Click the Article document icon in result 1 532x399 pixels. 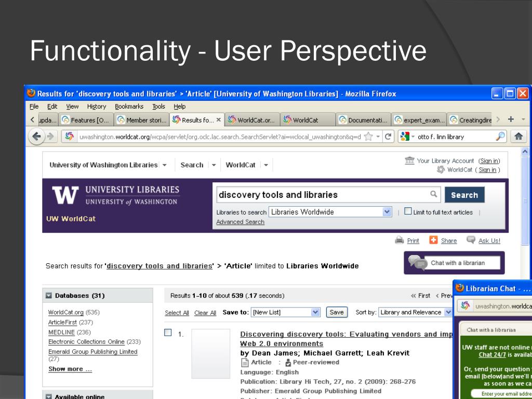click(245, 362)
